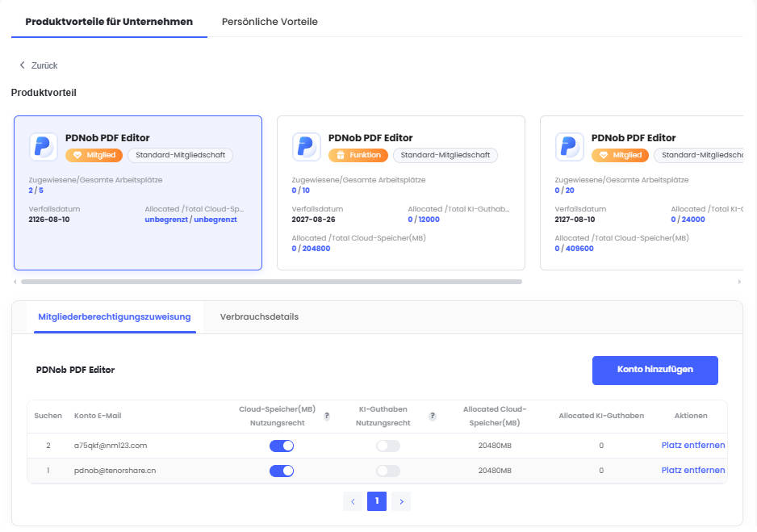The width and height of the screenshot is (757, 532).
Task: Click the 0 / 24000 KI-Guthaben value
Action: (x=688, y=219)
